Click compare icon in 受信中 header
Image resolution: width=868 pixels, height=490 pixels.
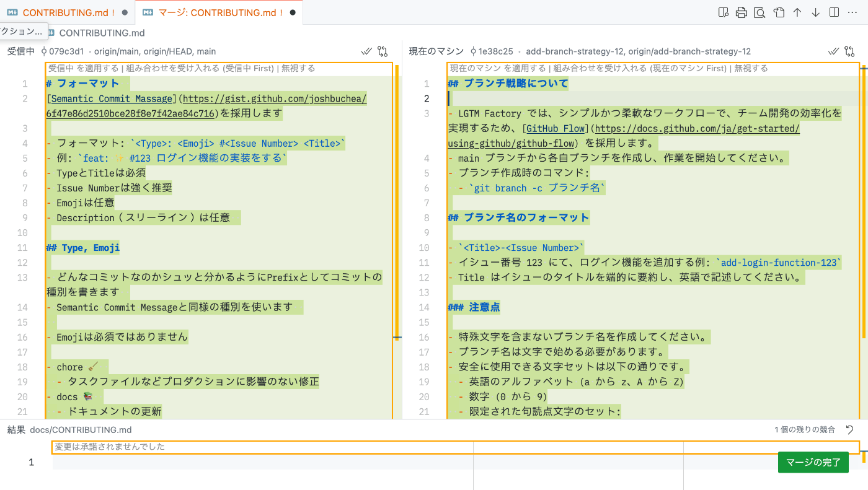[x=383, y=51]
